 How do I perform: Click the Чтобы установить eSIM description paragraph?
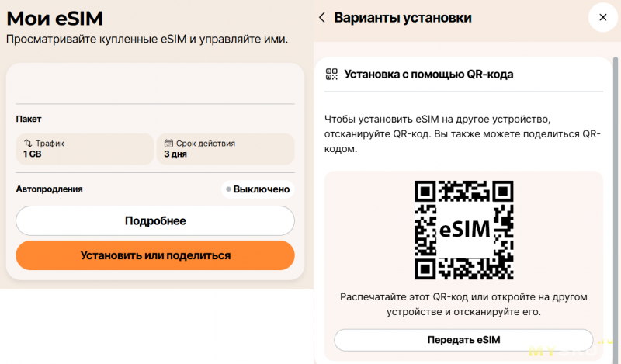(463, 133)
